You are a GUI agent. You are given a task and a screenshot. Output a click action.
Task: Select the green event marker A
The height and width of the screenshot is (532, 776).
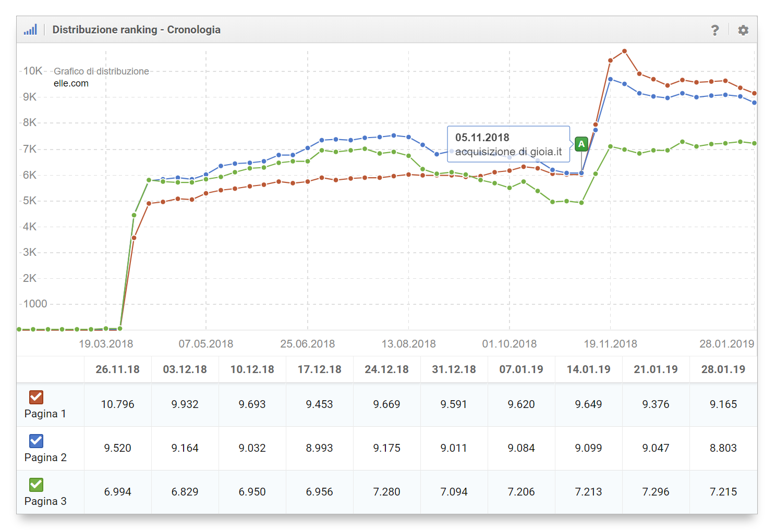[581, 144]
